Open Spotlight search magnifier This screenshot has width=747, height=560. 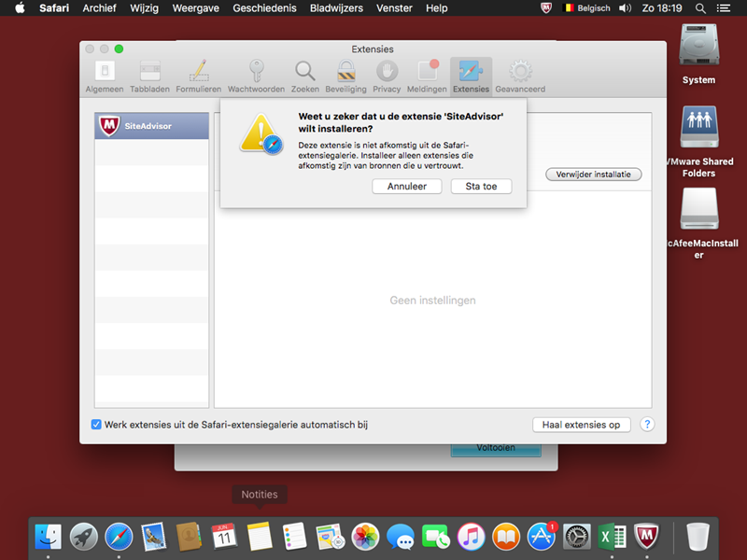[x=700, y=8]
